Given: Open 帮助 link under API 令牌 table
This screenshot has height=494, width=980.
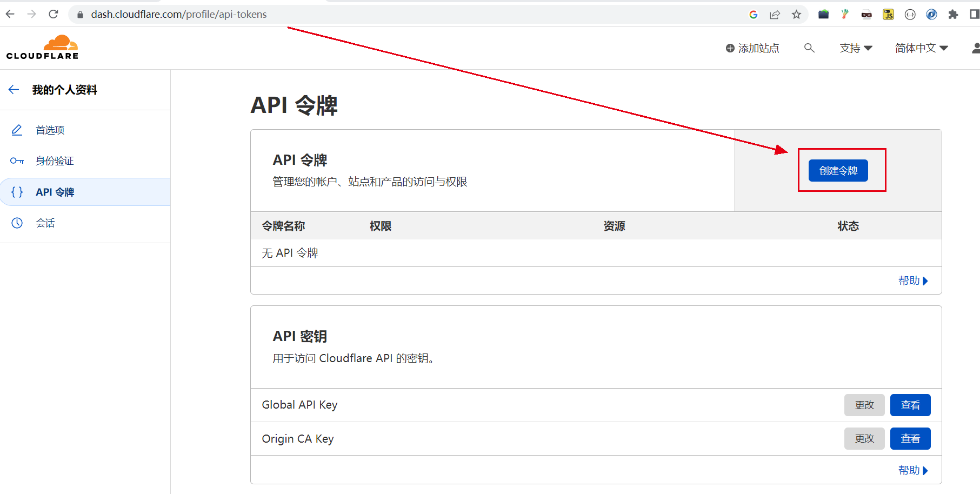Looking at the screenshot, I should pos(913,281).
